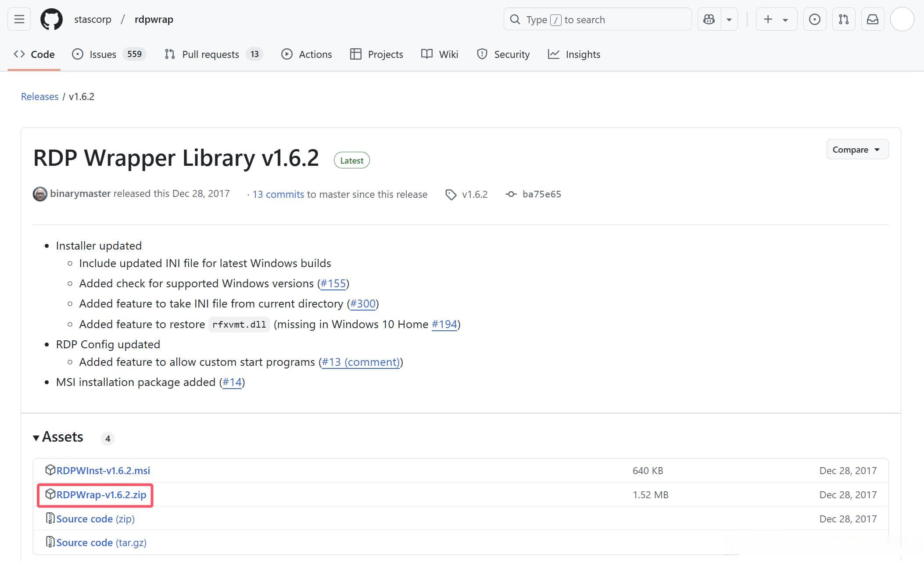This screenshot has height=561, width=924.
Task: Click the Actions tab play icon
Action: 287,54
